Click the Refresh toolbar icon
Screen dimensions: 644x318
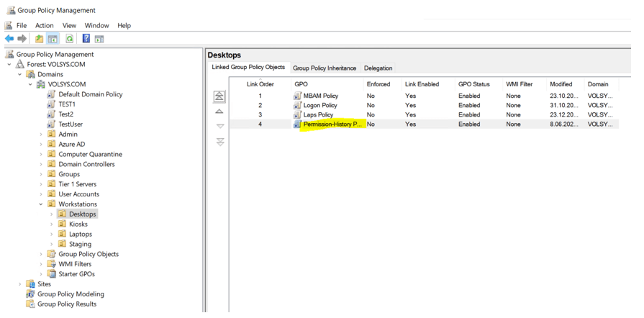point(69,39)
